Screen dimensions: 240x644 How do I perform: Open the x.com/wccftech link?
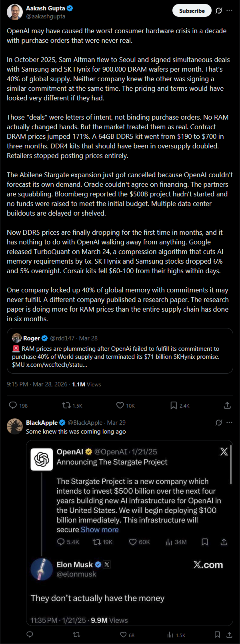point(56,365)
